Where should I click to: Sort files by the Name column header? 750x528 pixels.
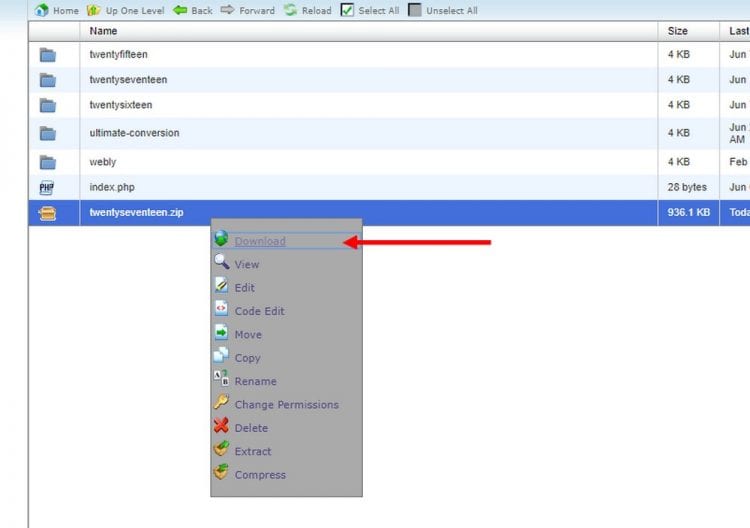point(103,31)
